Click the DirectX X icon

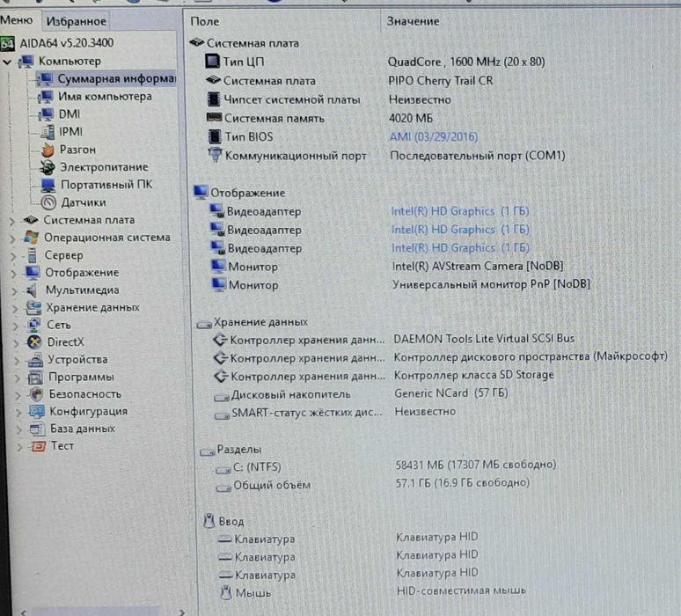coord(34,342)
